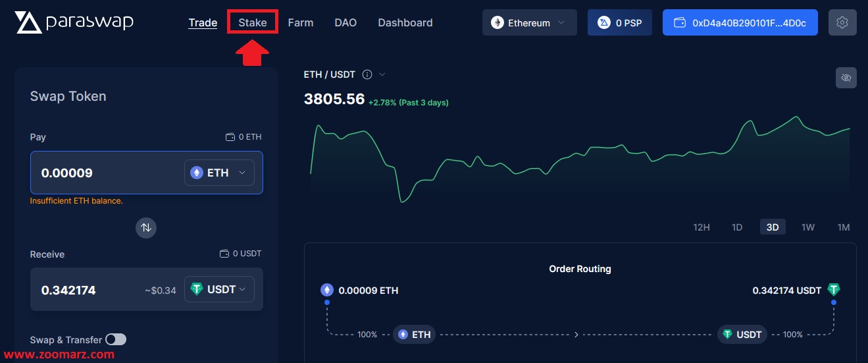Click the 0.342174 USDT routing label

[787, 290]
